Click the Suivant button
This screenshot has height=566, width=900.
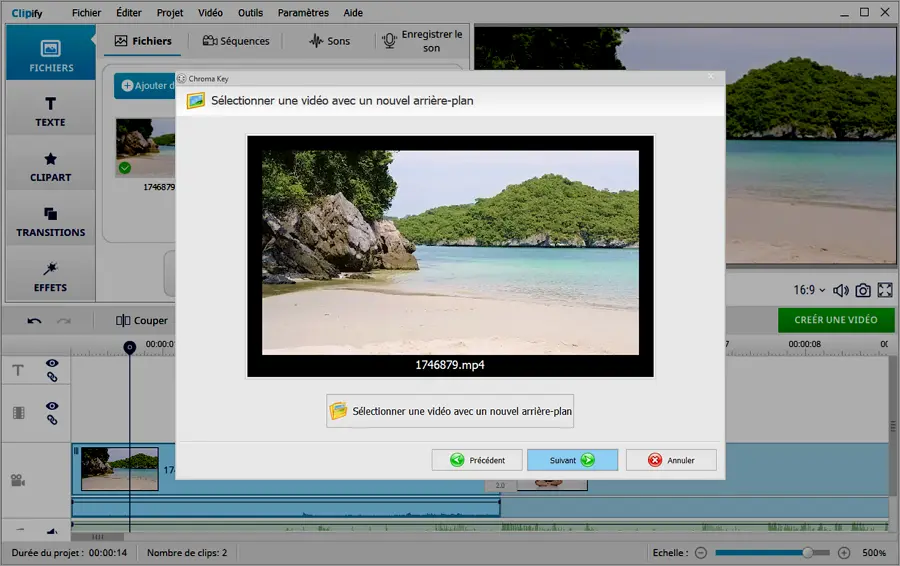(x=572, y=460)
